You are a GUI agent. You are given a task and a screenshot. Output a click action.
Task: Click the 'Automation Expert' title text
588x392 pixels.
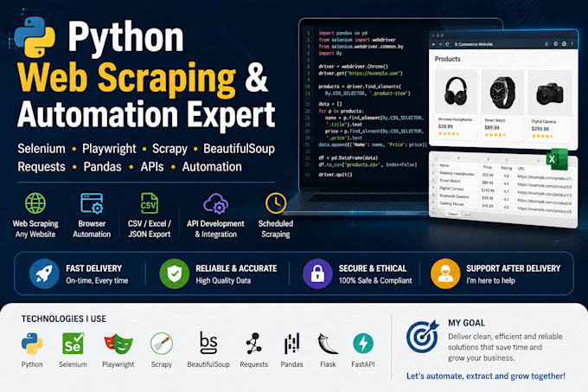point(146,114)
